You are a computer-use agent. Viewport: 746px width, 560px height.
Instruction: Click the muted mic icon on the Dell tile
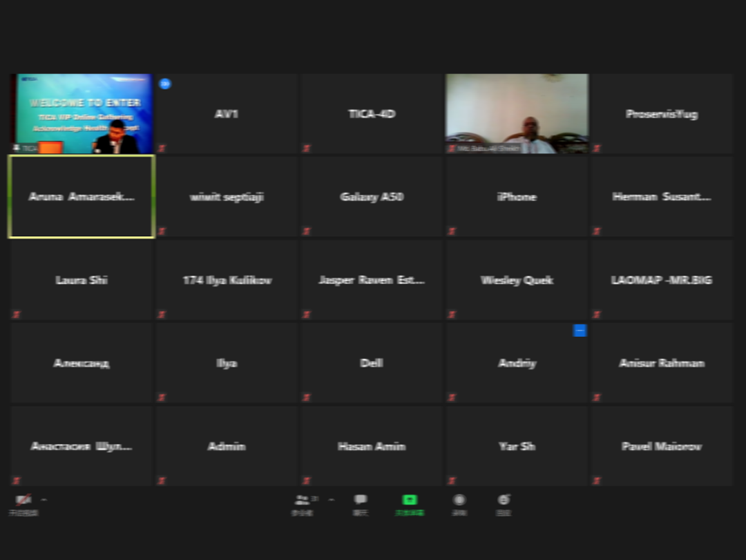pos(307,398)
